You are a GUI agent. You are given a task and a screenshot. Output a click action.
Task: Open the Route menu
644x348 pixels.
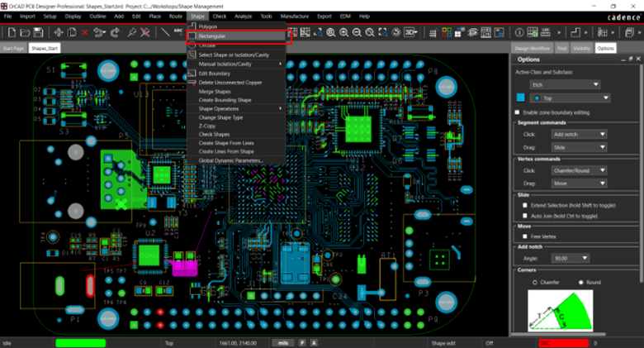[x=176, y=17]
